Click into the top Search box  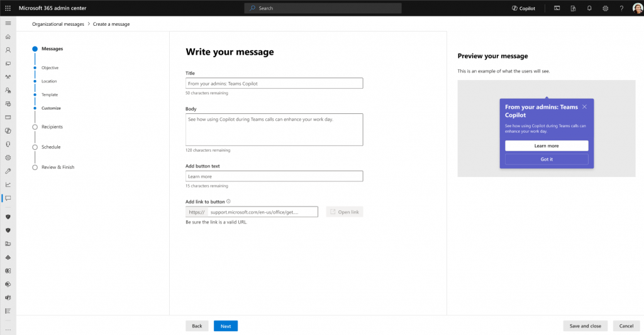[323, 8]
